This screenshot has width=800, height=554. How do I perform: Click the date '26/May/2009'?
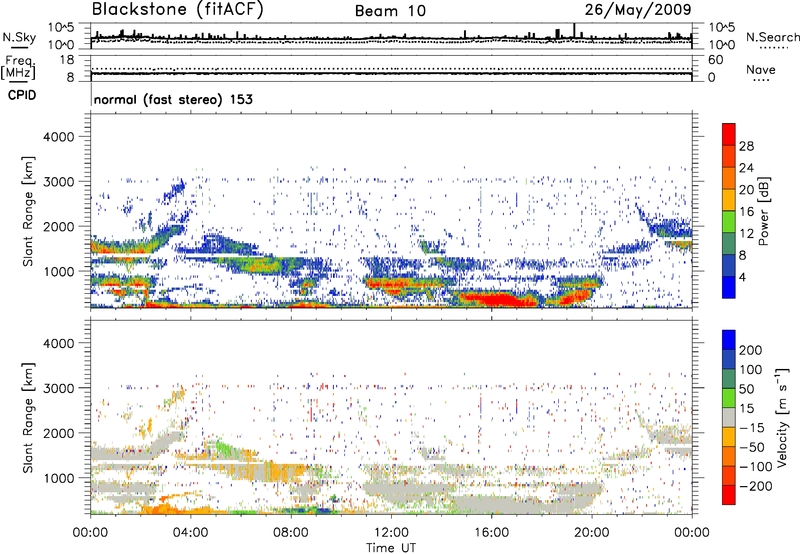coord(638,9)
